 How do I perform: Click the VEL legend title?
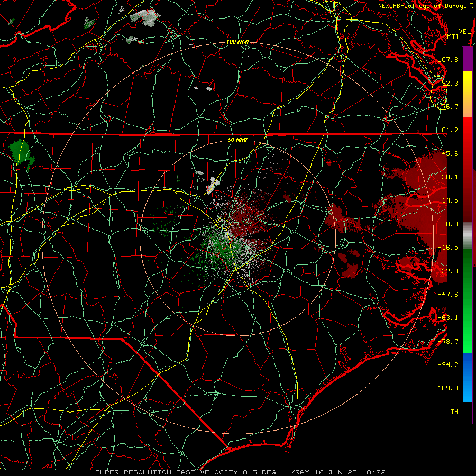pos(465,32)
